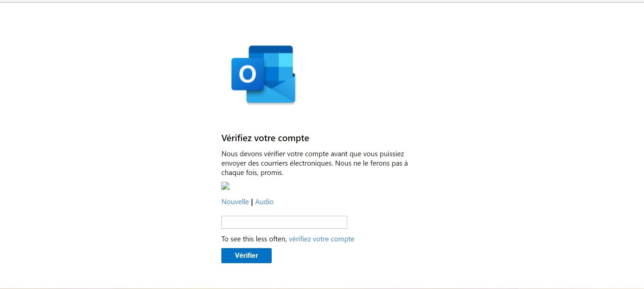Open the 'vérifiez votre compte' link
The width and height of the screenshot is (644, 289).
click(321, 239)
